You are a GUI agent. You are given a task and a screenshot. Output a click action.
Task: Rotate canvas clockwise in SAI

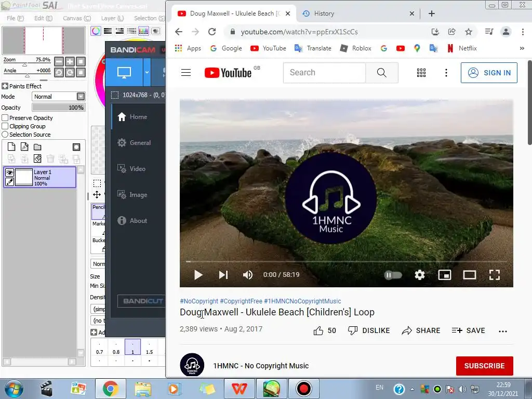point(70,72)
